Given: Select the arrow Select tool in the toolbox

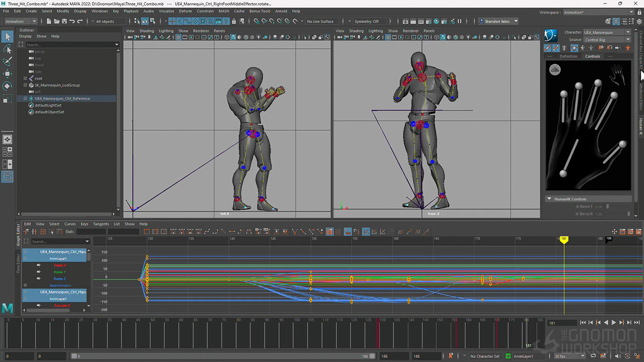Looking at the screenshot, I should [x=8, y=36].
